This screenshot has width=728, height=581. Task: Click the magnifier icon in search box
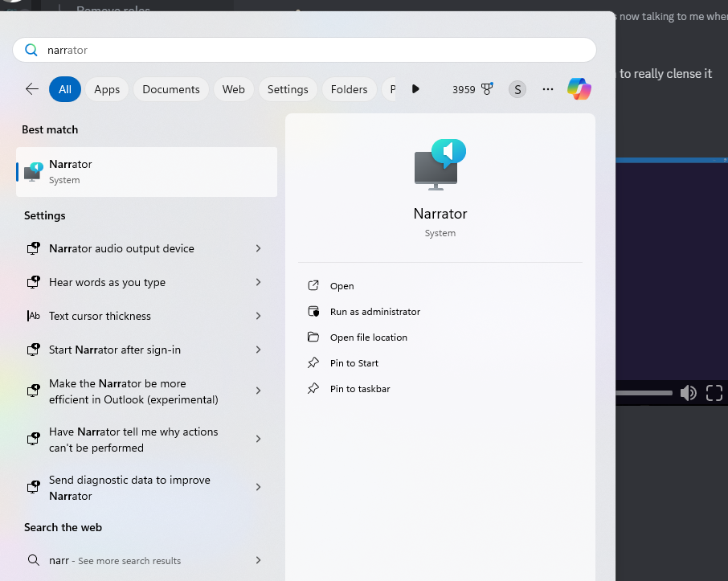tap(31, 50)
